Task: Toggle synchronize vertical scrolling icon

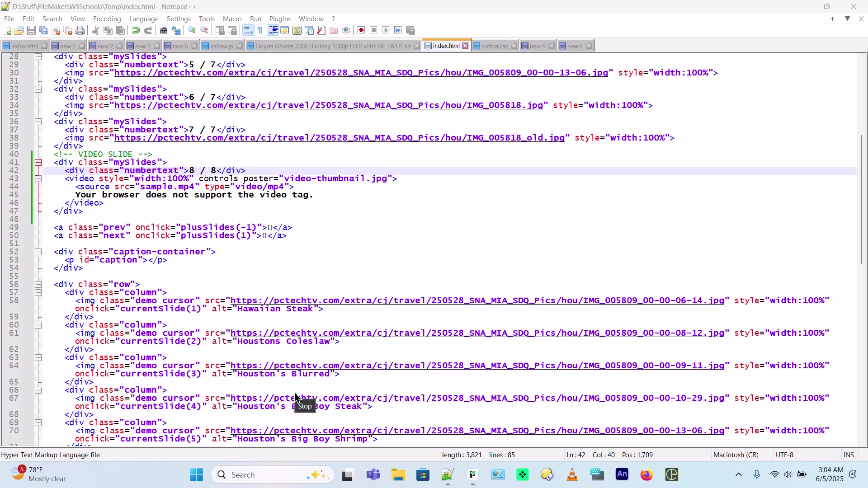Action: click(220, 30)
